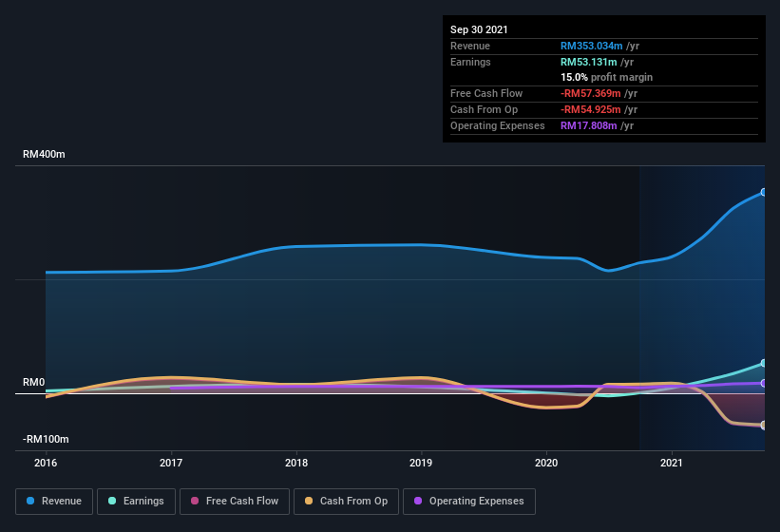780x532 pixels.
Task: Click the RM53.131m earnings value
Action: pos(588,62)
